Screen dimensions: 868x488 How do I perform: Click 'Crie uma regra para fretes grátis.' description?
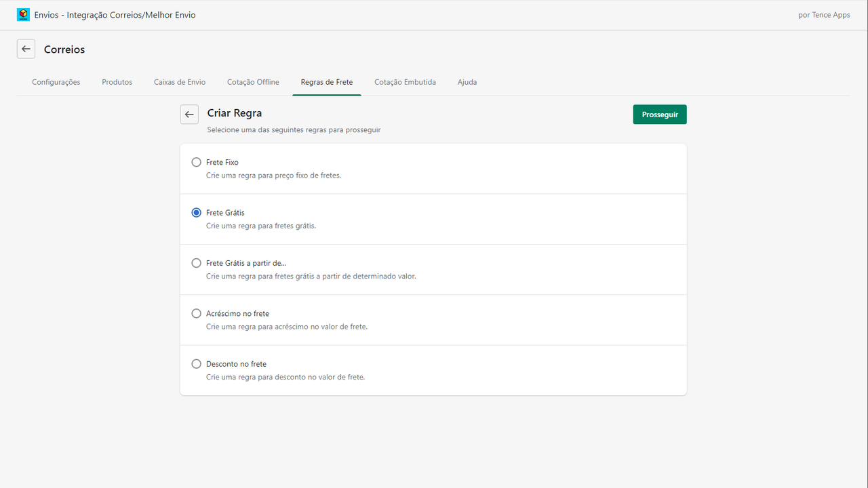[x=261, y=226]
